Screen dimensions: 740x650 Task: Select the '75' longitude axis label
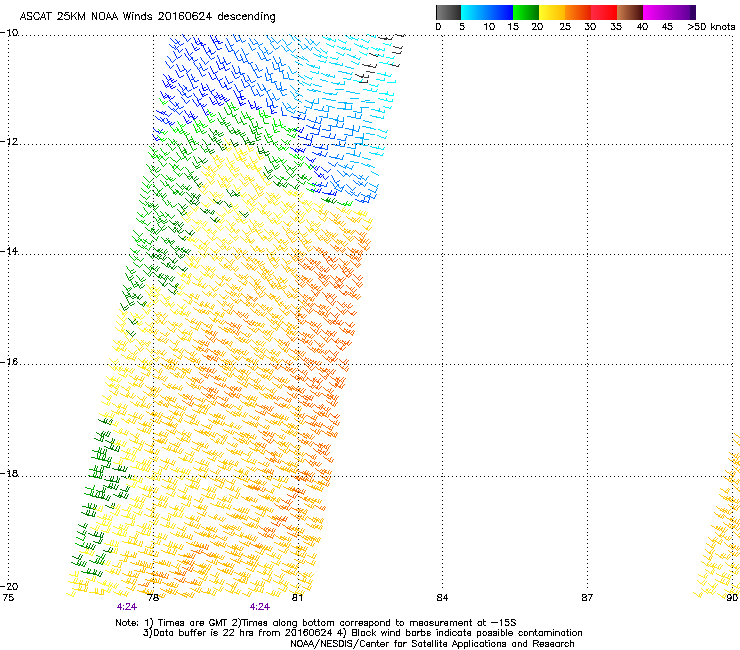coord(8,598)
